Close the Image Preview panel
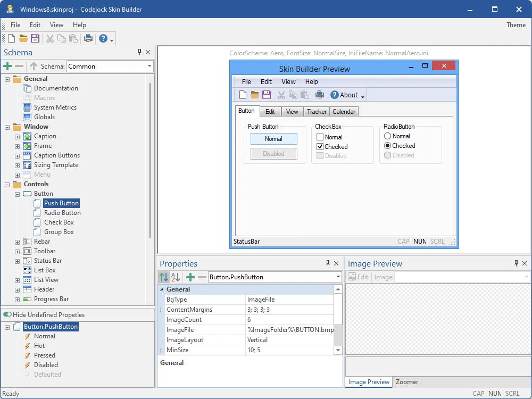 coord(525,263)
